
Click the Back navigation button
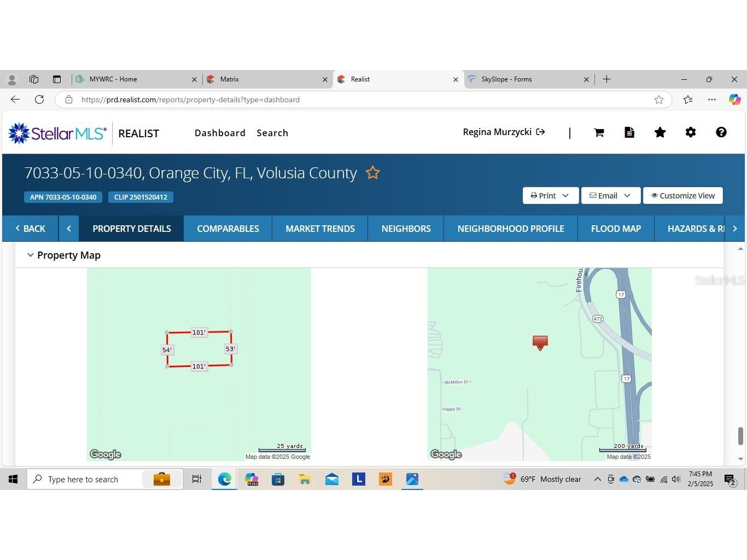click(x=31, y=228)
